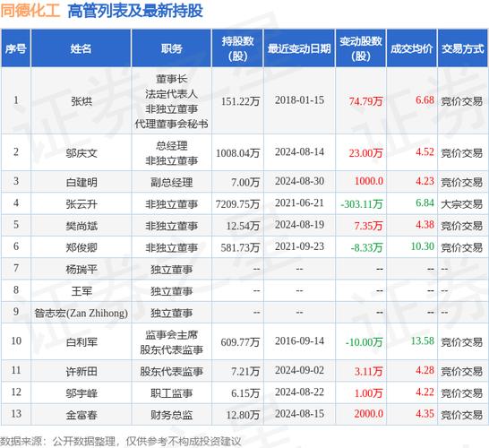The image size is (489, 448).
Task: Click the name 郑俊卿
Action: tap(81, 247)
